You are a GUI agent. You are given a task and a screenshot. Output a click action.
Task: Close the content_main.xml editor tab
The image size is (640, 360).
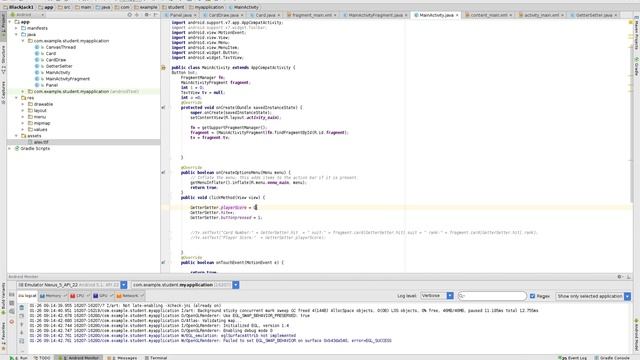[x=511, y=15]
